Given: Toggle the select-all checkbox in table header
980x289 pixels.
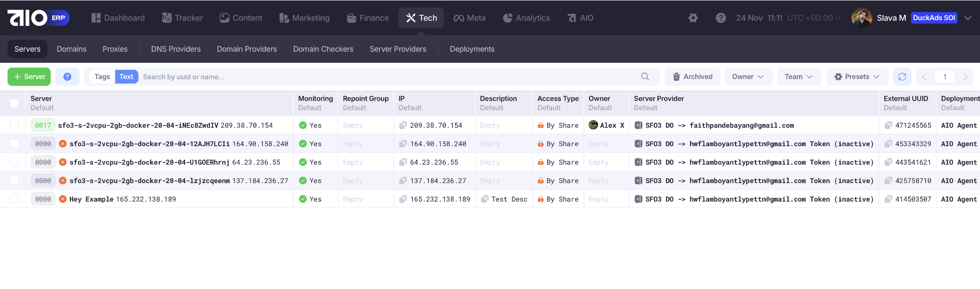Looking at the screenshot, I should pos(14,103).
